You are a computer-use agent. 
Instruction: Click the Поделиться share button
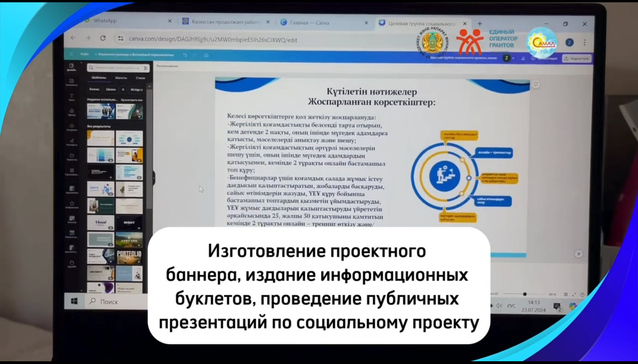(x=577, y=58)
